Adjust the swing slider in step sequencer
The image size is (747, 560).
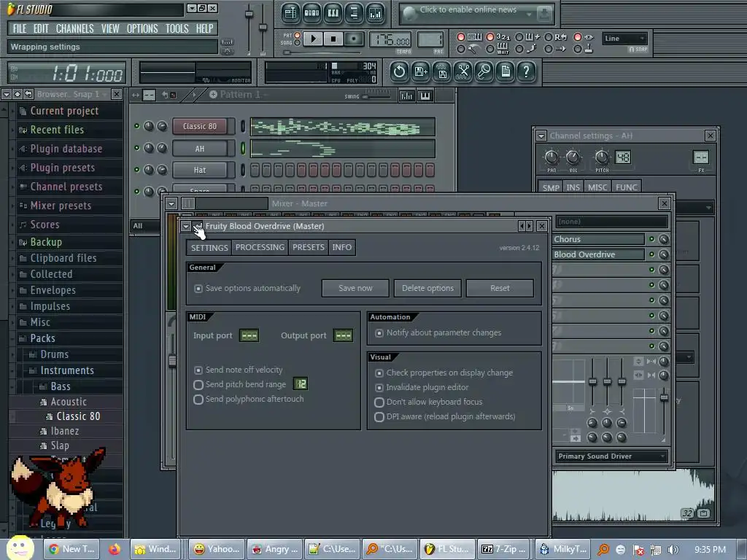(x=376, y=96)
